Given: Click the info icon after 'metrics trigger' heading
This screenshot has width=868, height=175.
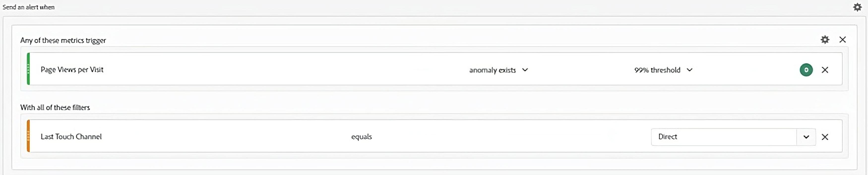Looking at the screenshot, I should (95, 41).
